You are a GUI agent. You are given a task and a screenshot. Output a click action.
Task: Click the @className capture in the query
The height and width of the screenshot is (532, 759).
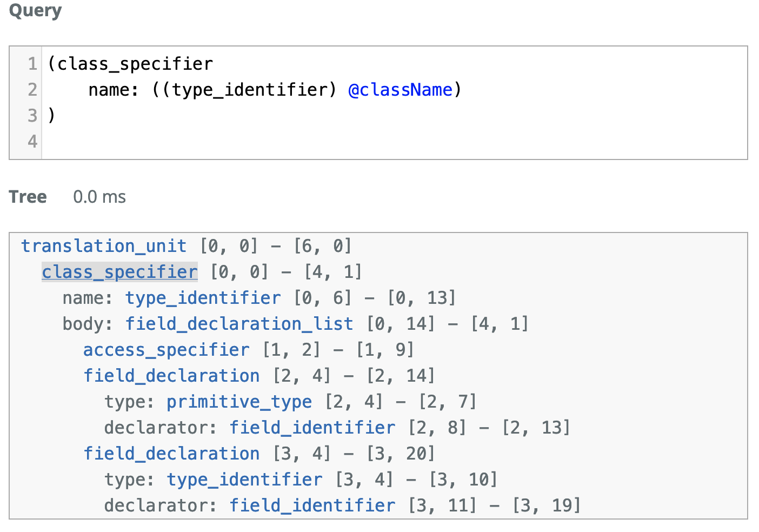pos(400,90)
